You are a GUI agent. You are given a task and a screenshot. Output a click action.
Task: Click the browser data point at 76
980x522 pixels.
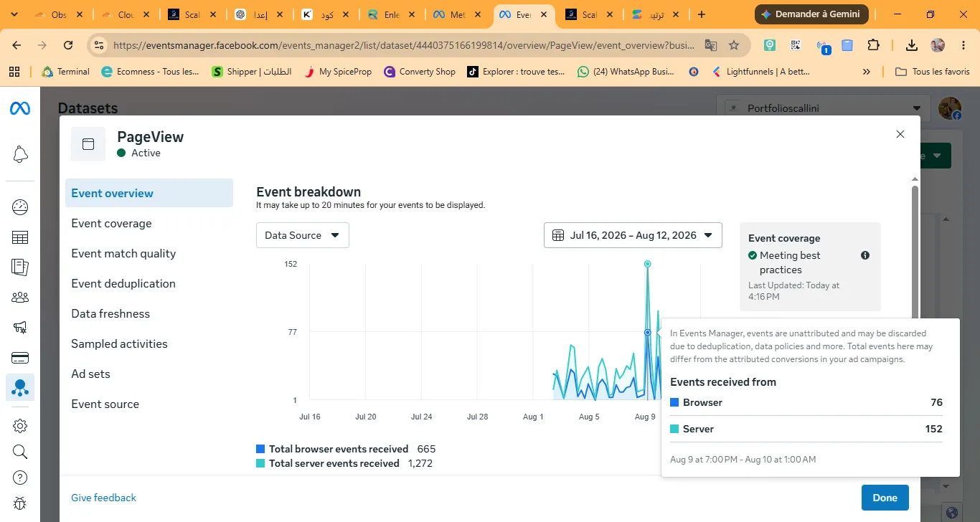(x=648, y=332)
